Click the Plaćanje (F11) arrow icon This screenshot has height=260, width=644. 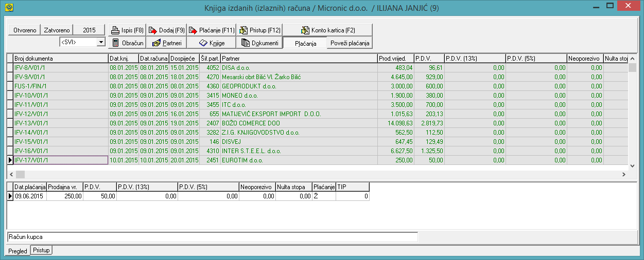coord(193,30)
